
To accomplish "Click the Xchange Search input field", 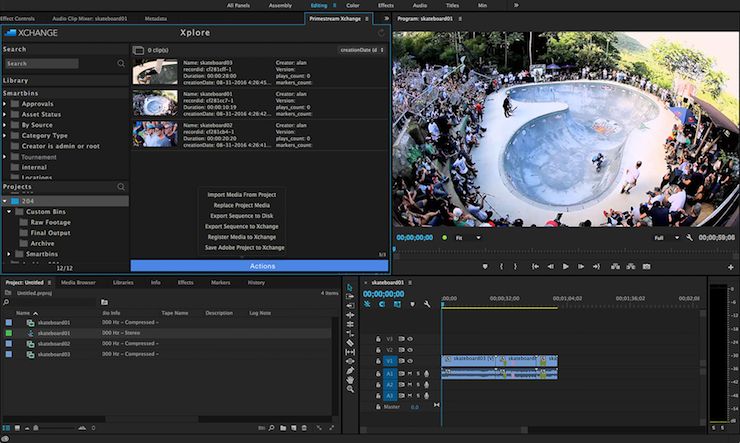I will click(42, 63).
